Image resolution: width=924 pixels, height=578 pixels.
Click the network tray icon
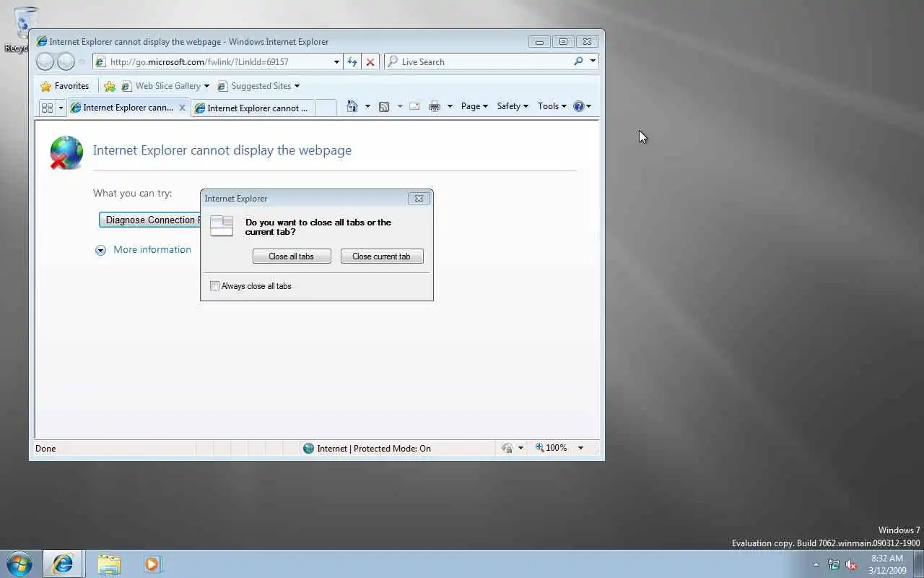834,564
